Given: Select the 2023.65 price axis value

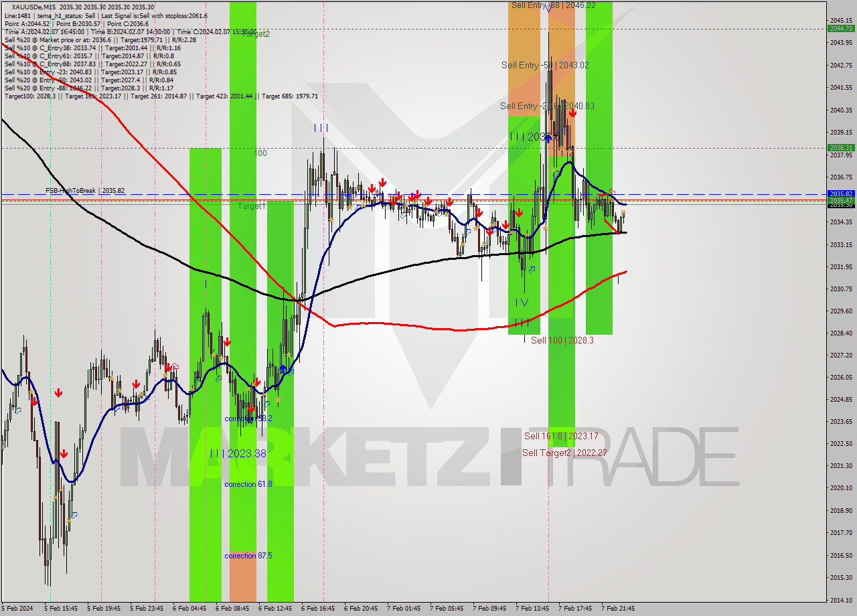Looking at the screenshot, I should pyautogui.click(x=841, y=421).
